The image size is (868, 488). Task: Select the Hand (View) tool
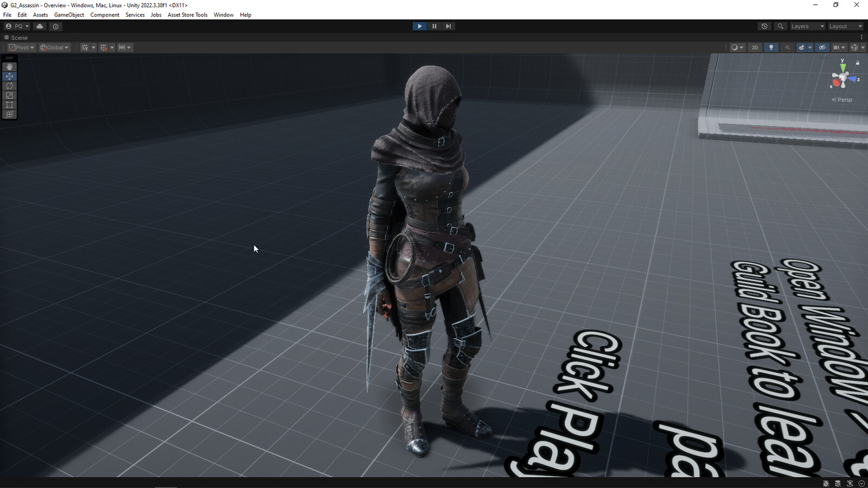point(9,67)
